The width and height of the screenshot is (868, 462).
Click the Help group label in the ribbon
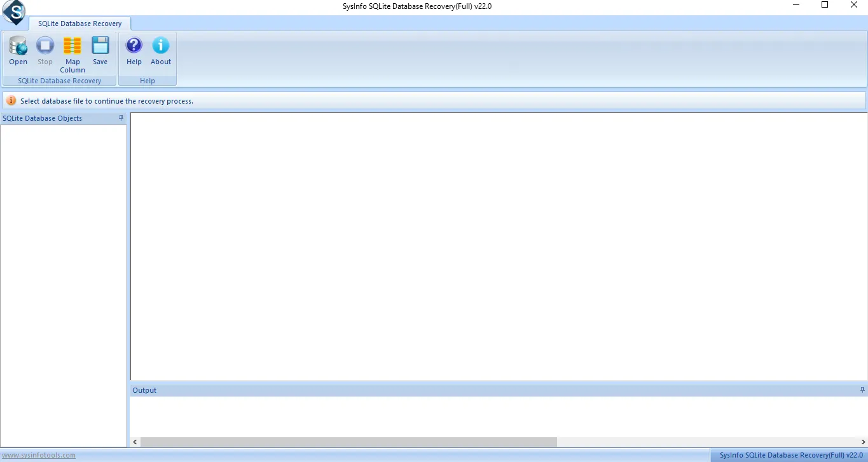coord(147,81)
